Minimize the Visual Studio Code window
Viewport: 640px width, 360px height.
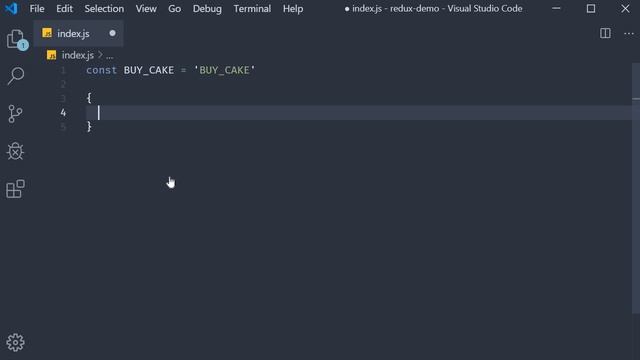[556, 9]
